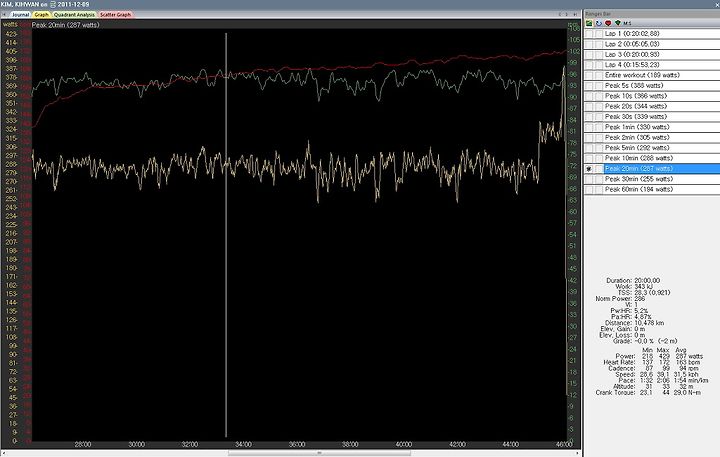Click the Norm Power value in stats
The width and height of the screenshot is (720, 457).
[x=639, y=299]
